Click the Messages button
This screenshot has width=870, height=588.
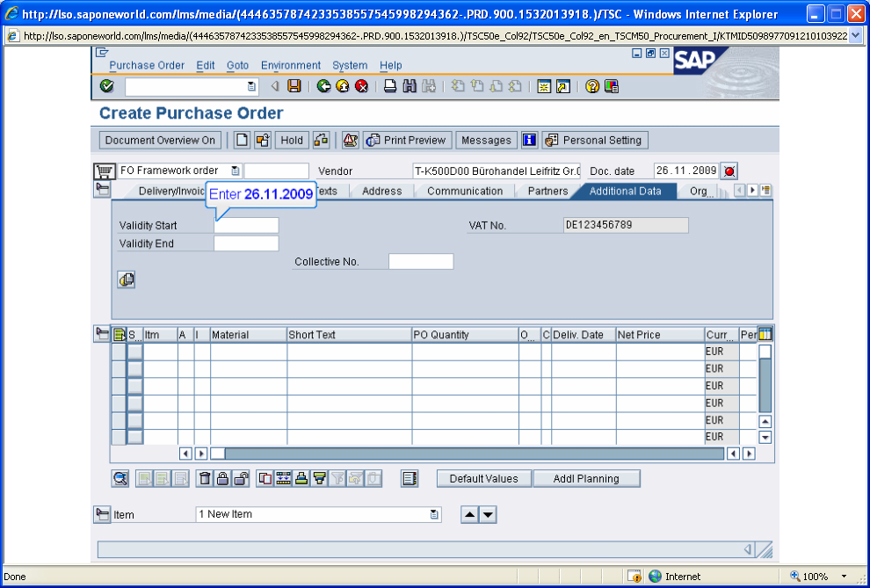[486, 140]
